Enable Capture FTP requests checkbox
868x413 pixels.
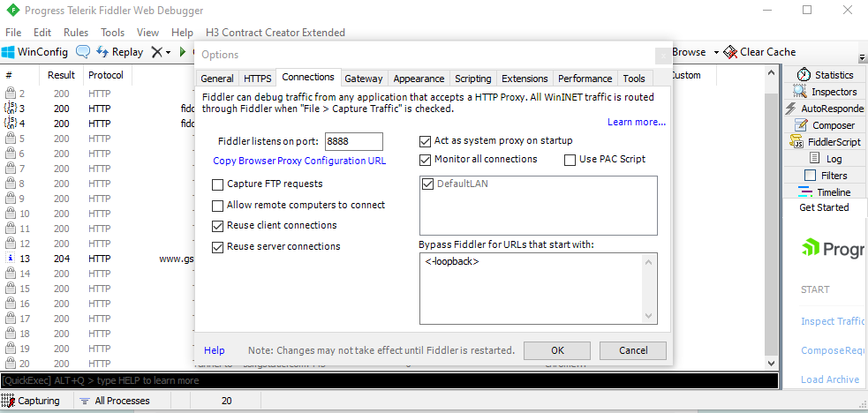click(x=218, y=184)
